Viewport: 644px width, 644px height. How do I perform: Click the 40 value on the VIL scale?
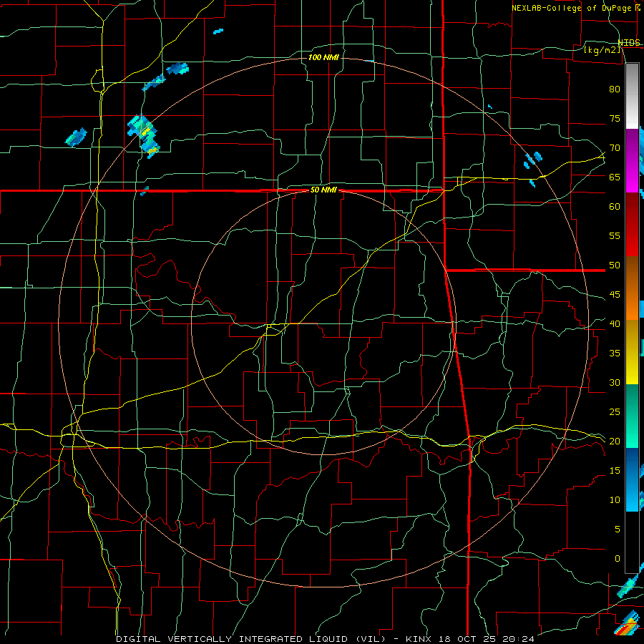pyautogui.click(x=615, y=324)
